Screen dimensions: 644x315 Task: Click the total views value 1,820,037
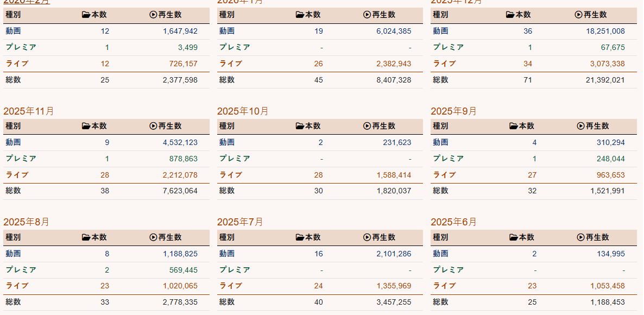click(394, 191)
